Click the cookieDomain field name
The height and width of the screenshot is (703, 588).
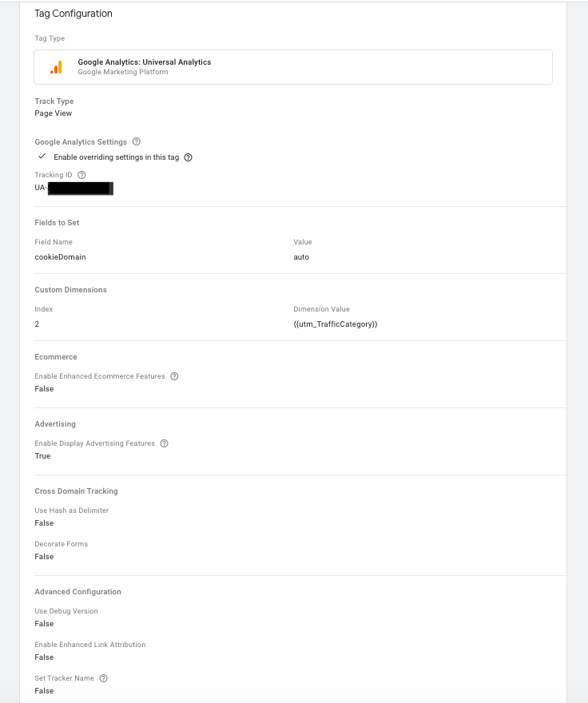[60, 257]
